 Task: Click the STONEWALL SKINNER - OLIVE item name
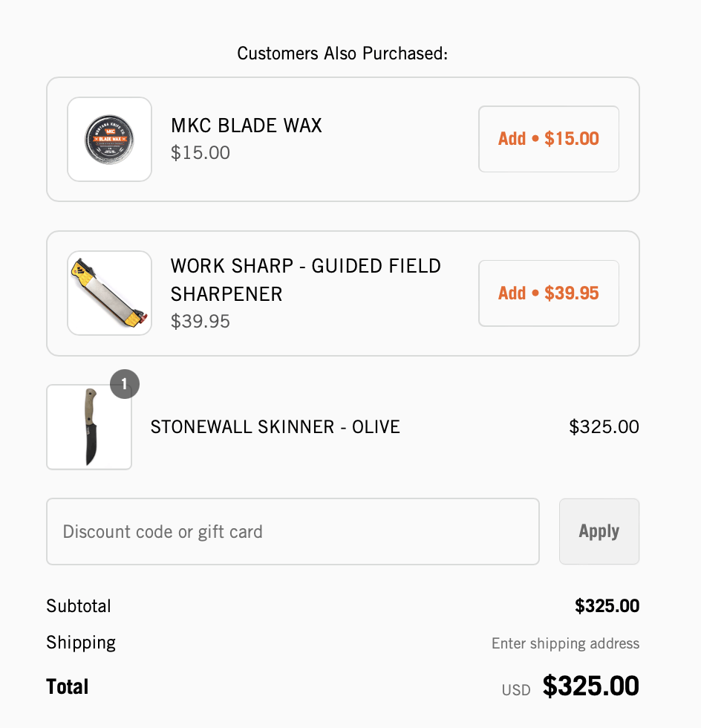(x=275, y=427)
